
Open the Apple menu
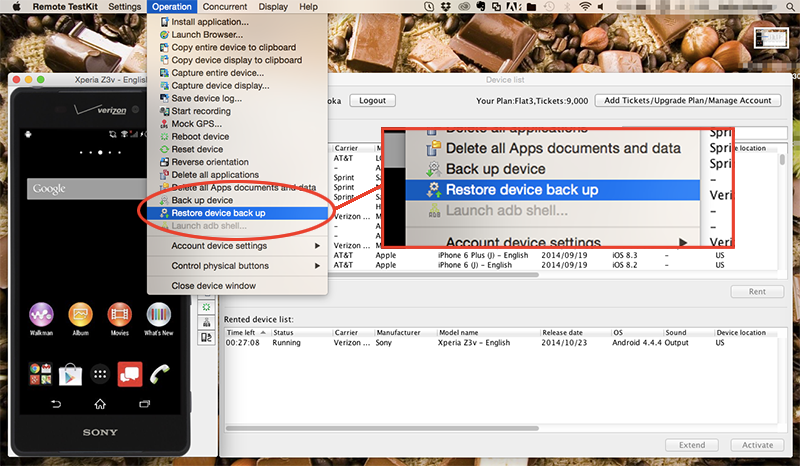click(x=16, y=7)
